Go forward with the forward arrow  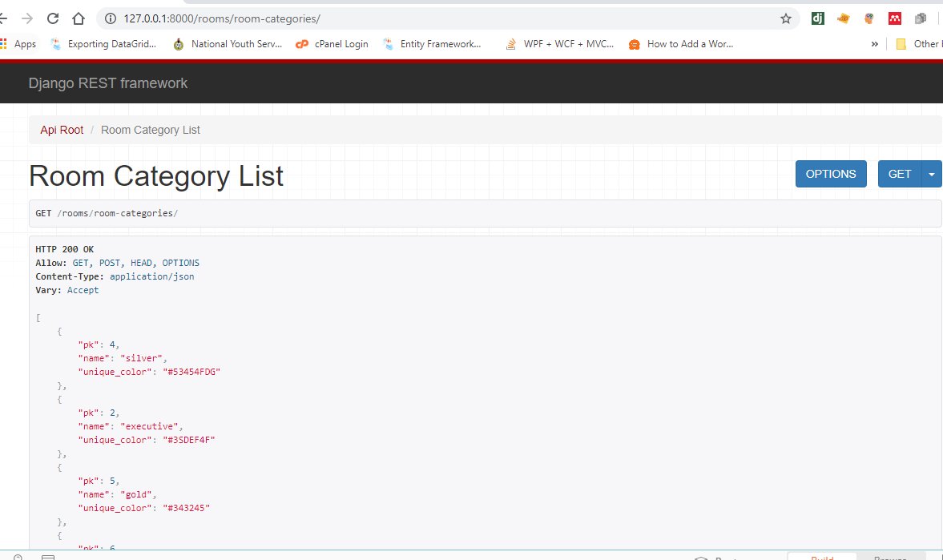click(x=27, y=18)
